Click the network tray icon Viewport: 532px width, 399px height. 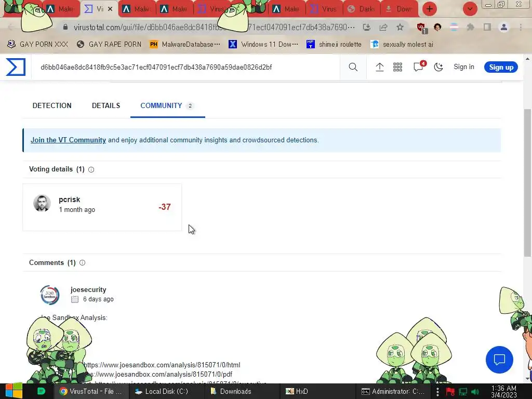(463, 392)
